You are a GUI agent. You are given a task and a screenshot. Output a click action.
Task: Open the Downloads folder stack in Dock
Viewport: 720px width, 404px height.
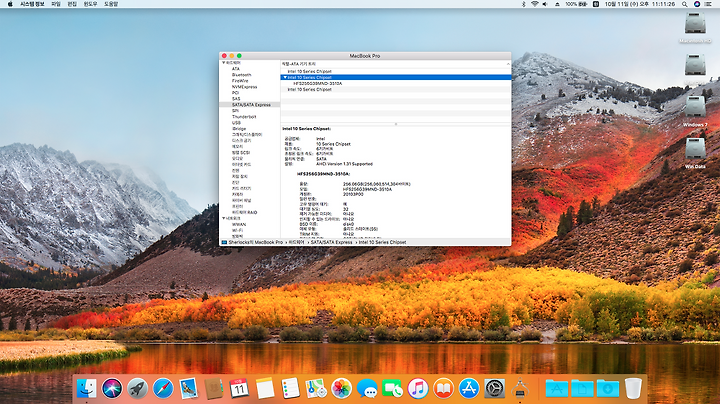click(608, 389)
